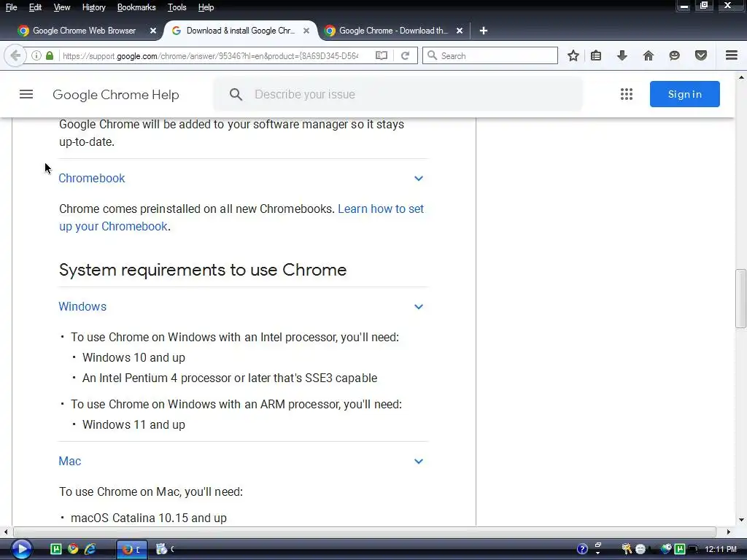Click the Pocket icon in toolbar

click(701, 55)
